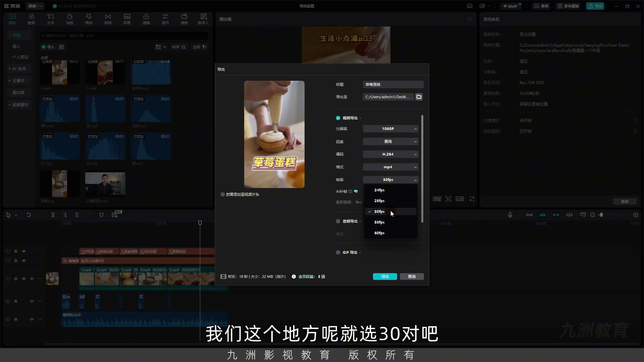
Task: Enable the GIF 导出 checkbox
Action: [338, 252]
